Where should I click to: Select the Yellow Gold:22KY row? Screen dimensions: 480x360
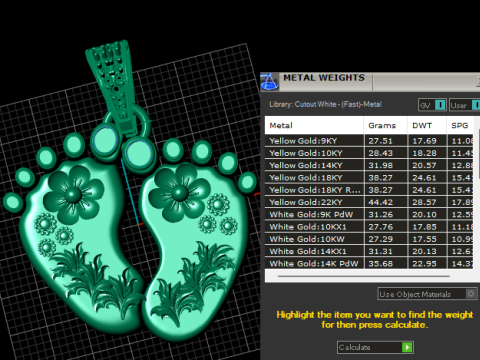coord(369,202)
